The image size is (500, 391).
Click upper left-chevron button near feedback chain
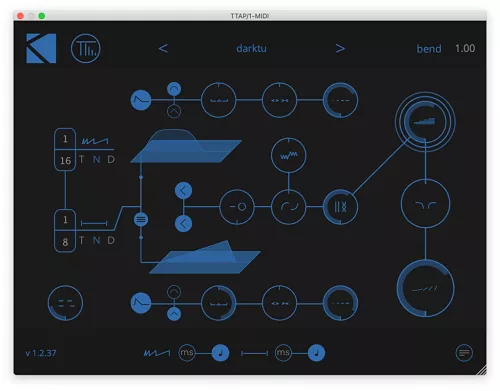click(183, 191)
